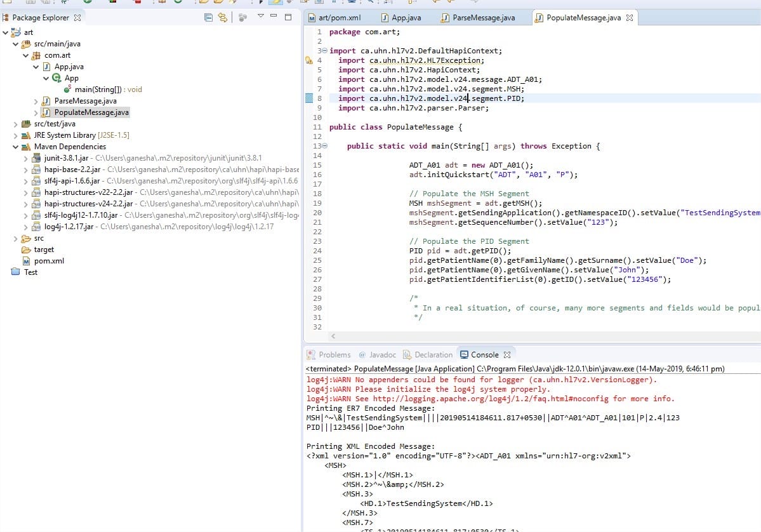761x532 pixels.
Task: Click the 'public class PopulateMessage {' line
Action: coord(396,127)
